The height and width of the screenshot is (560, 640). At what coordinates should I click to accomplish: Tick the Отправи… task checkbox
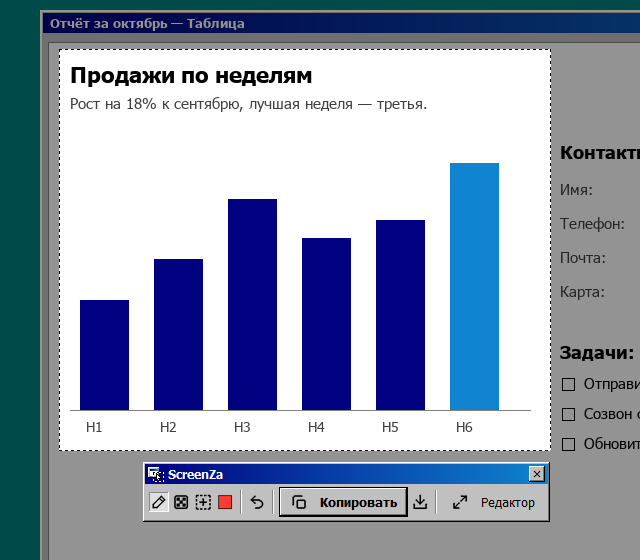(x=568, y=384)
